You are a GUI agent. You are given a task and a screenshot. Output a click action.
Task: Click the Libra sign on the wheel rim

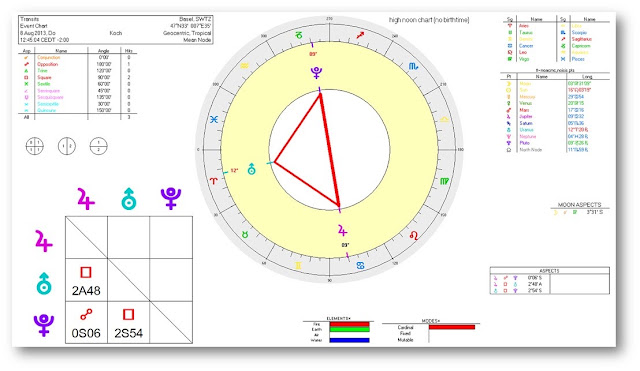point(444,119)
